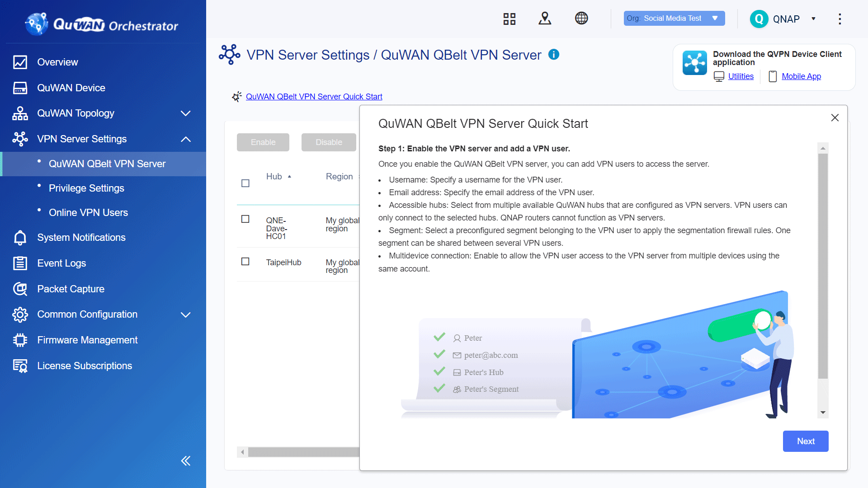Open Online VPN Users submenu item
868x488 pixels.
(x=88, y=212)
